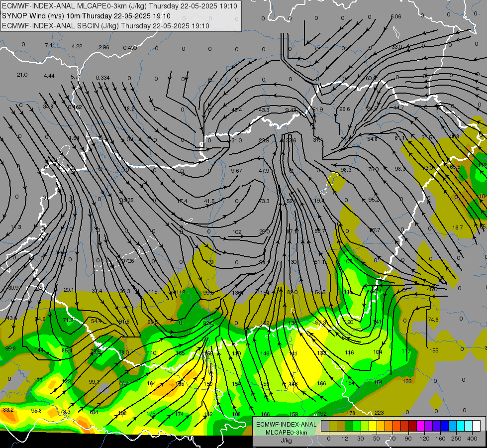Click the map value 41.5

click(209, 201)
